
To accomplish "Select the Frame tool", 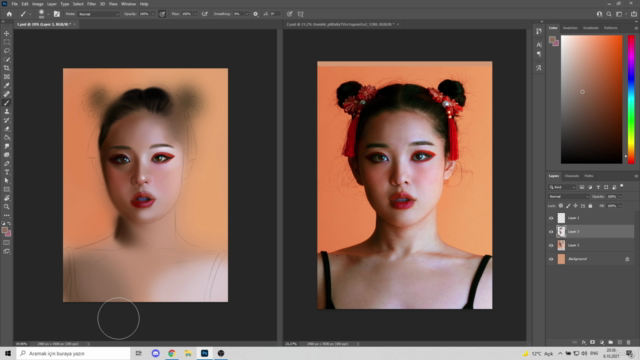I will [x=7, y=77].
